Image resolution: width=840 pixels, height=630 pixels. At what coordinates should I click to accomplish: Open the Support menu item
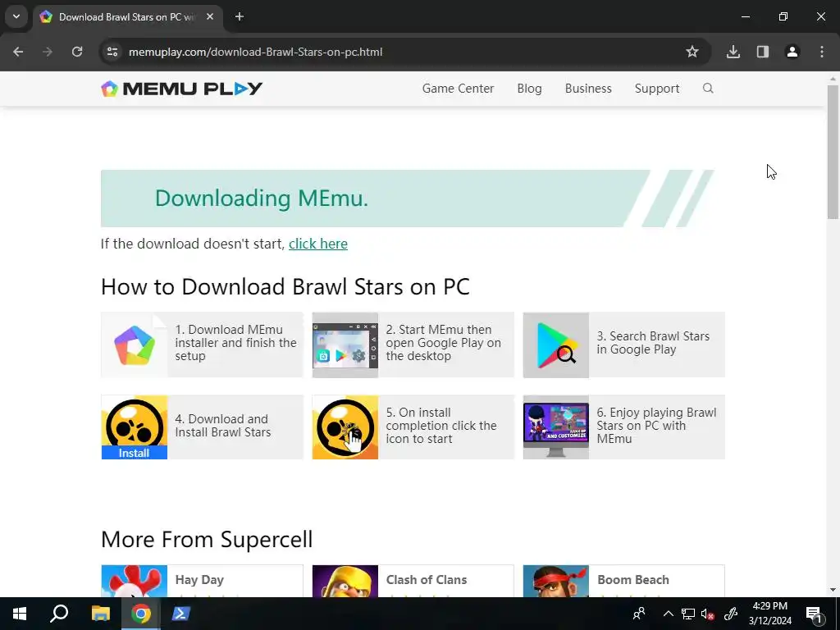(657, 89)
